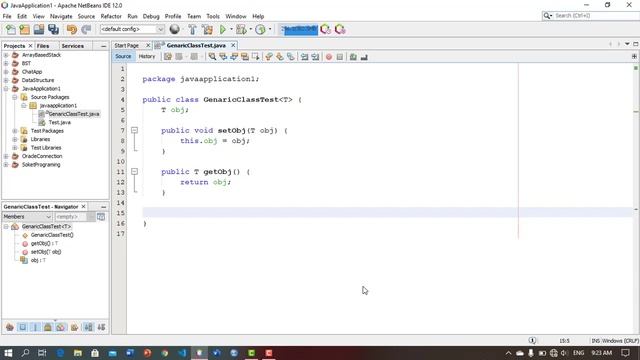Toggle Show Fields filter in Navigator

23,327
